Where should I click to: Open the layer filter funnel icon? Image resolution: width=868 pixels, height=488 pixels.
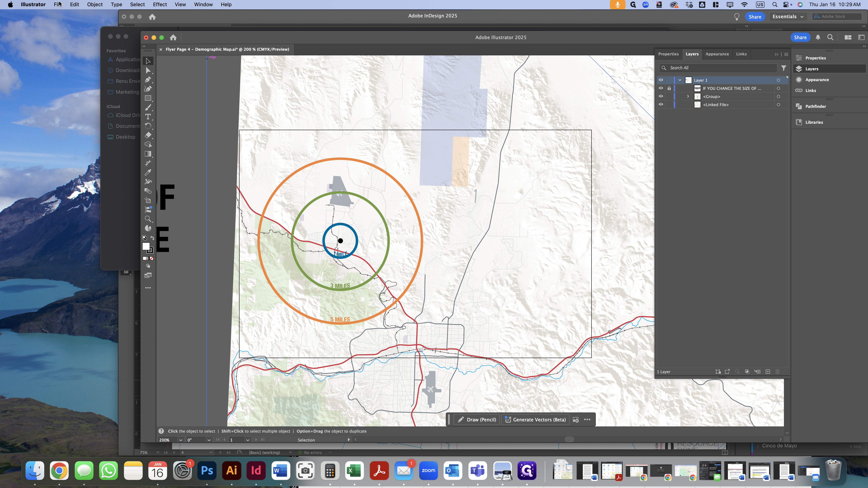click(784, 68)
